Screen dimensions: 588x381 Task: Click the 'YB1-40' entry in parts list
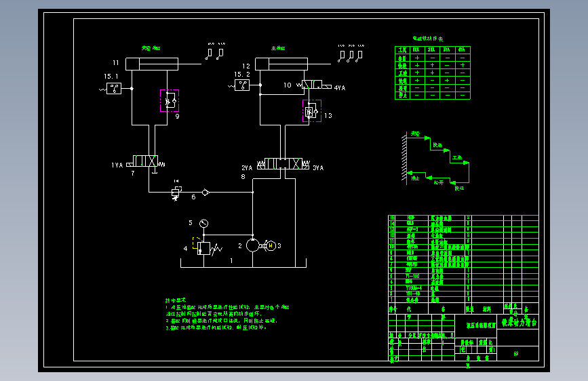(413, 294)
